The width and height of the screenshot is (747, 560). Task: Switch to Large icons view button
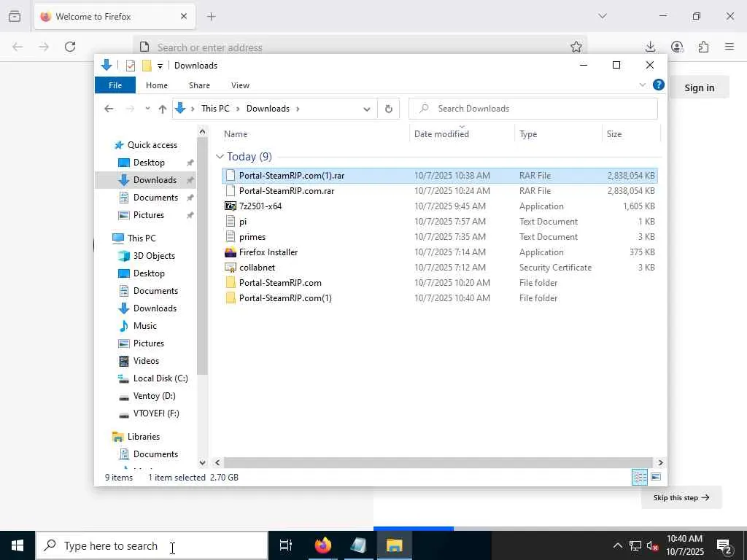click(x=656, y=477)
